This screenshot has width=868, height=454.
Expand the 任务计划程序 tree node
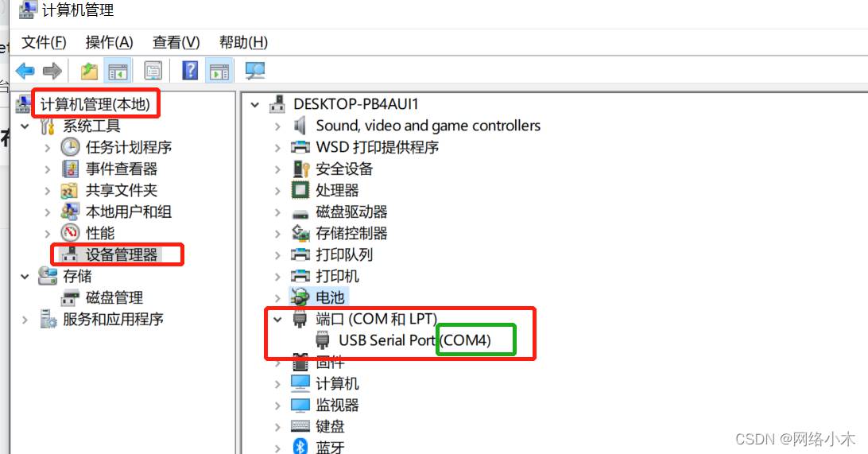click(x=48, y=148)
